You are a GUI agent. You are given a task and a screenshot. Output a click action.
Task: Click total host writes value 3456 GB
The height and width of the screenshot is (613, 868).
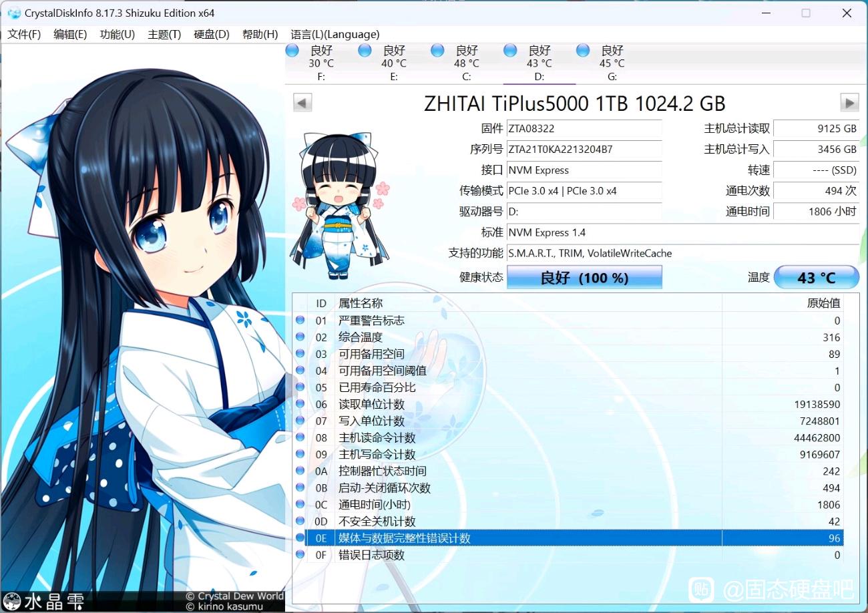[816, 149]
